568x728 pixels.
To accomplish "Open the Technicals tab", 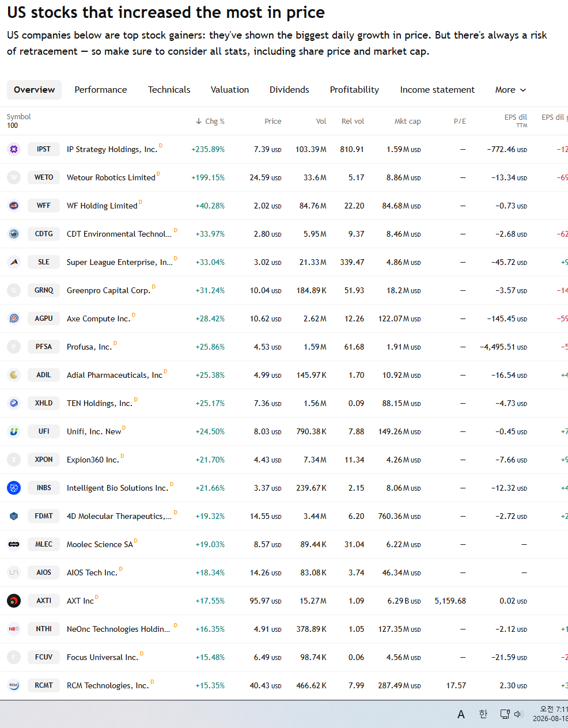I will 169,90.
